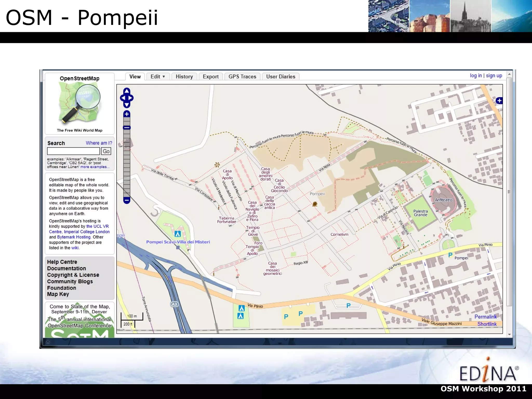This screenshot has height=399, width=532.
Task: Click the Permalink link
Action: pyautogui.click(x=486, y=317)
